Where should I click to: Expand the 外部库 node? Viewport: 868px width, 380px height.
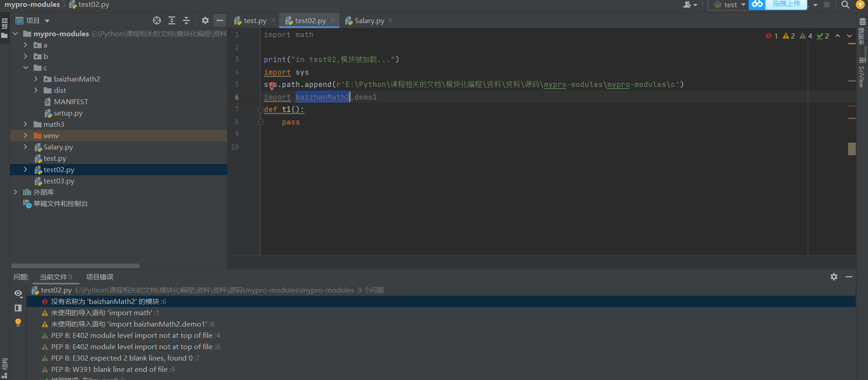16,192
